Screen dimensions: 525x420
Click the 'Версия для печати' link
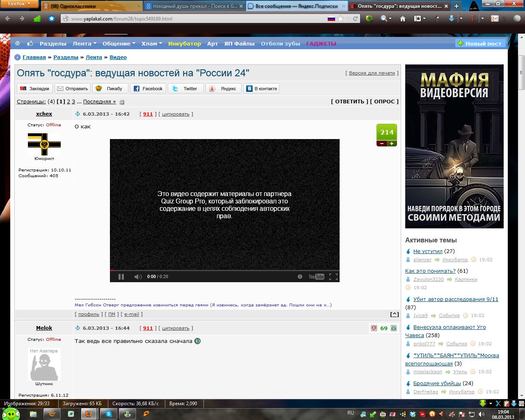pos(372,73)
